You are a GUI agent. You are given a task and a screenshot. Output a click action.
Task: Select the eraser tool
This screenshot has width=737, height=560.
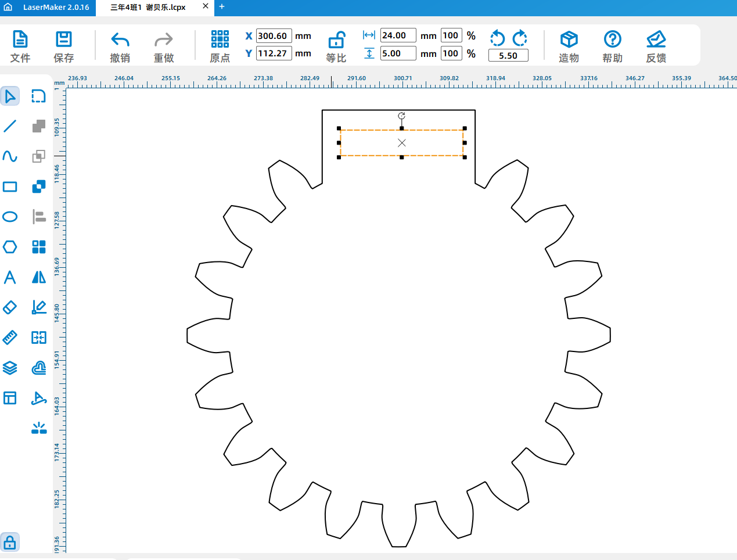click(x=10, y=307)
